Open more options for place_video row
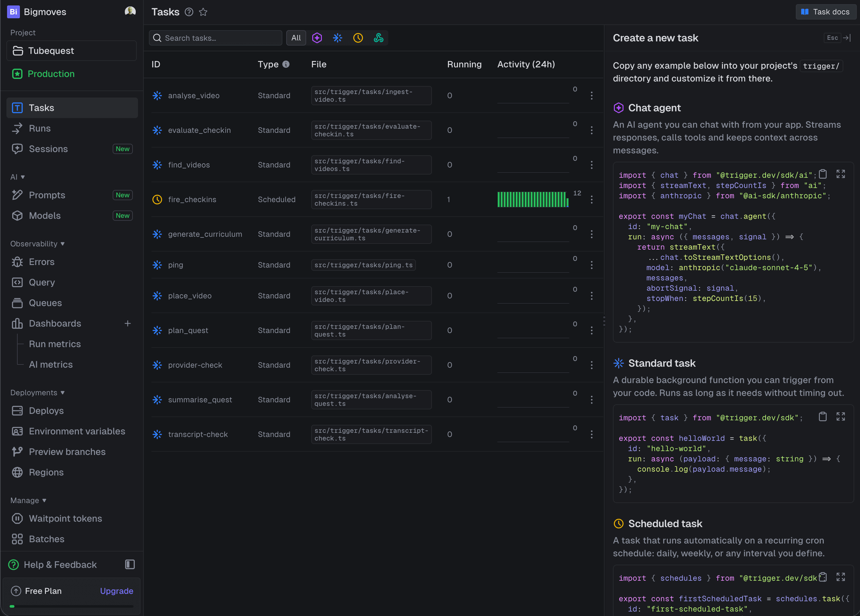This screenshot has width=860, height=616. [591, 296]
